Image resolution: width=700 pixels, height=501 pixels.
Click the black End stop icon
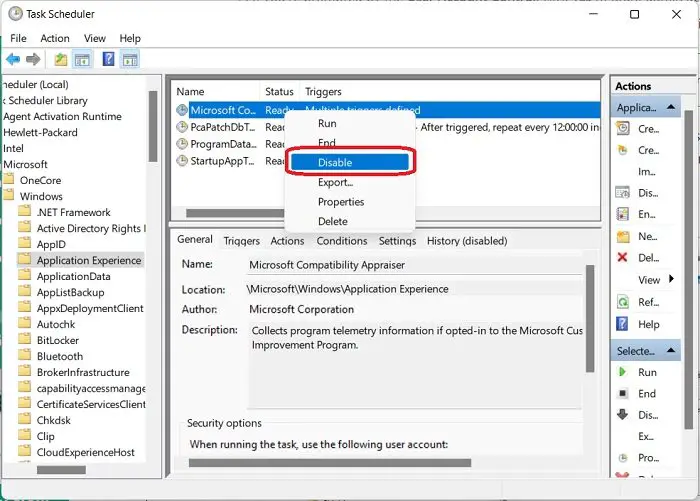pos(622,393)
